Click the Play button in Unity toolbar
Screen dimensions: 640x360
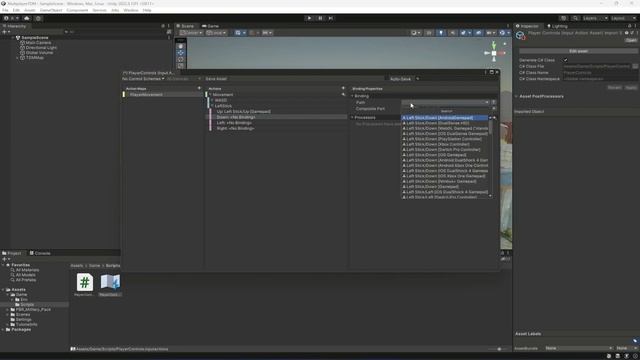click(x=309, y=18)
